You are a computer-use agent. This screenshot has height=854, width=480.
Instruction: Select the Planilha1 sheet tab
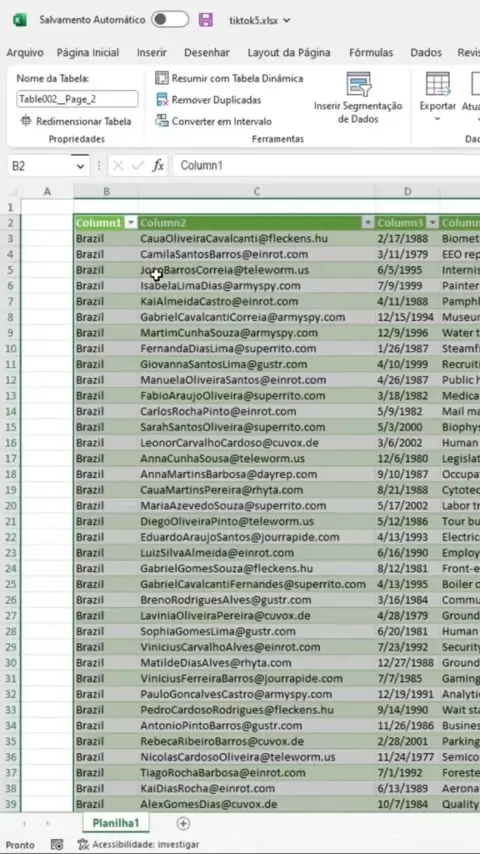116,824
